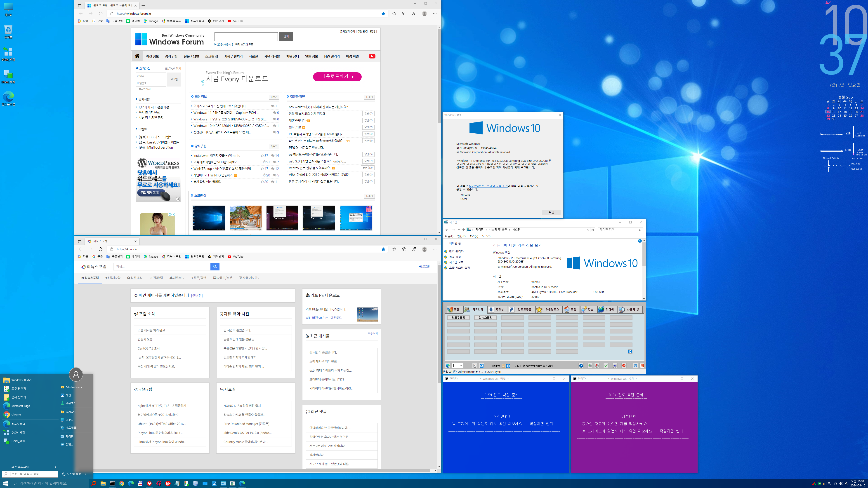This screenshot has width=868, height=488.
Task: Click the 리눅스포럼 launcher button
Action: pyautogui.click(x=485, y=318)
